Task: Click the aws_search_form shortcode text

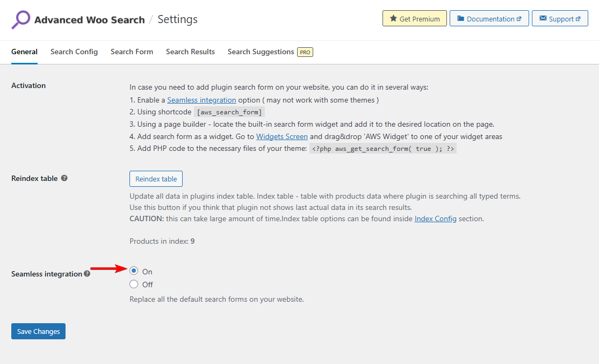Action: click(229, 112)
